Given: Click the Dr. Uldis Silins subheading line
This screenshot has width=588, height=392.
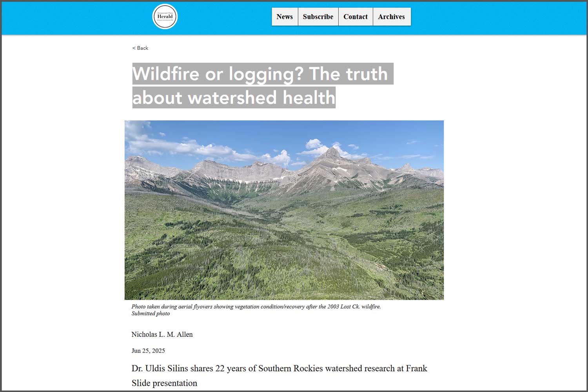Looking at the screenshot, I should (279, 368).
